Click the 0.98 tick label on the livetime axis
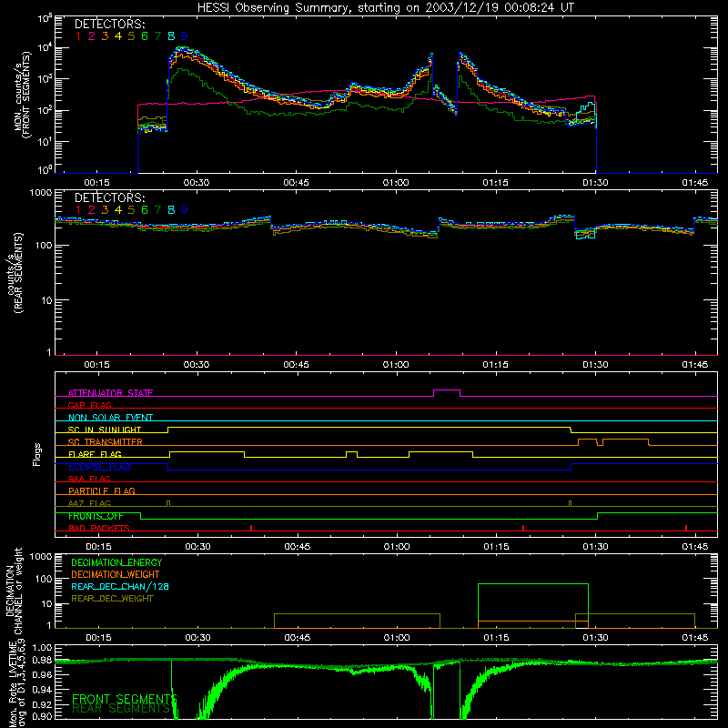This screenshot has height=728, width=728. click(x=43, y=660)
